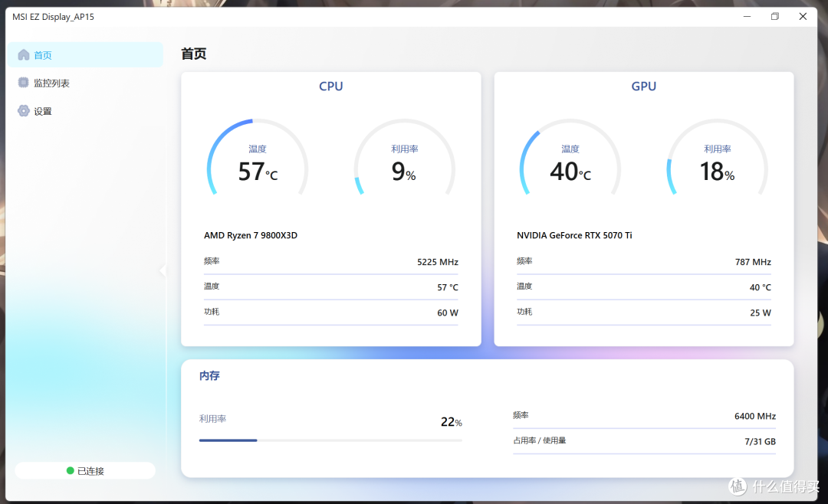Click the chip icon beside 监控列表

coord(23,83)
